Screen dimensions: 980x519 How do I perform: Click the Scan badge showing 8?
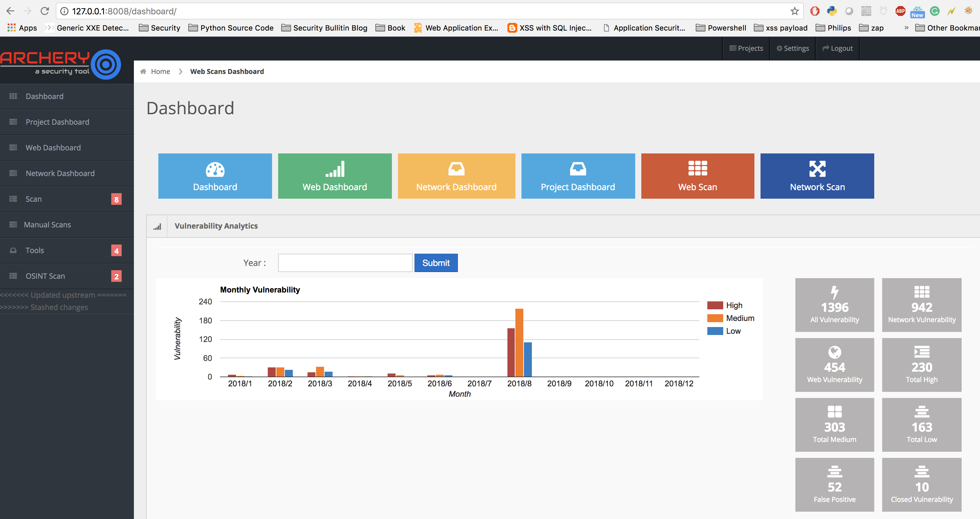(x=116, y=199)
